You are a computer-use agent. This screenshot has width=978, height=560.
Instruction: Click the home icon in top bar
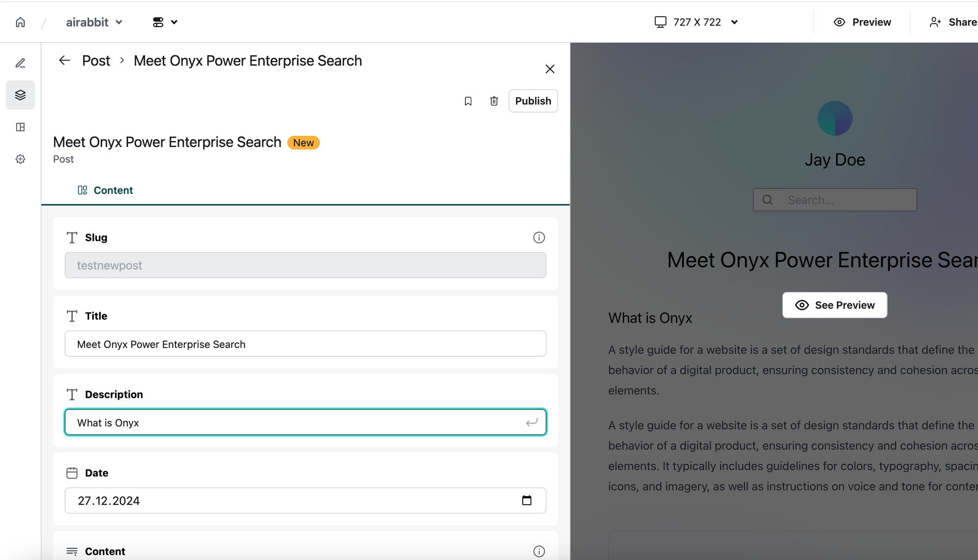[x=20, y=22]
